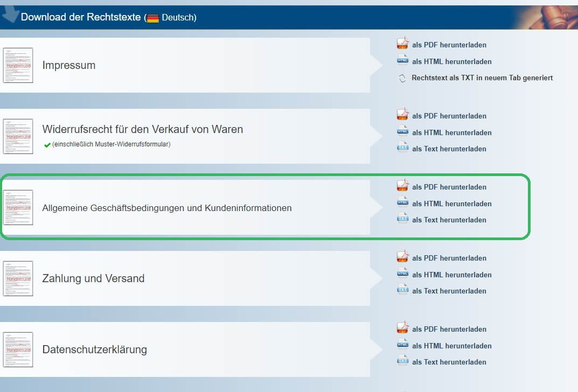Click PDF icon for Zahlung und Versand
The width and height of the screenshot is (578, 392).
402,256
